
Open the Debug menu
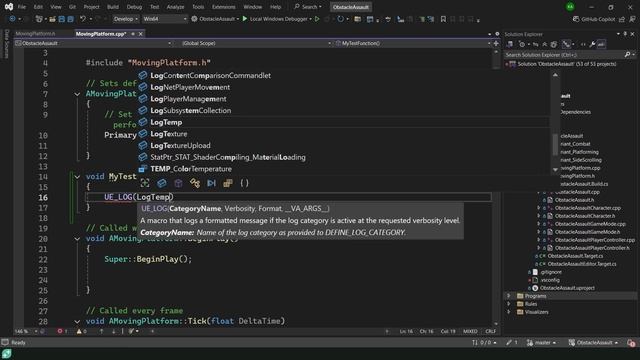[x=134, y=7]
